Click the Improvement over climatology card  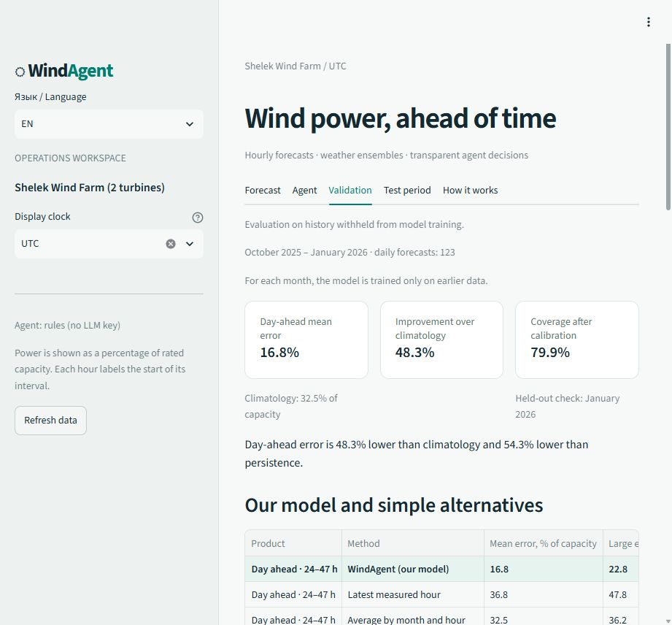[x=441, y=340]
